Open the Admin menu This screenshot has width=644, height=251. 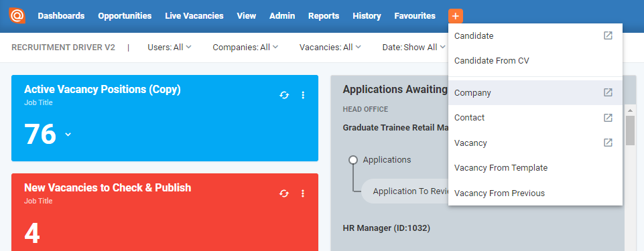pos(282,16)
